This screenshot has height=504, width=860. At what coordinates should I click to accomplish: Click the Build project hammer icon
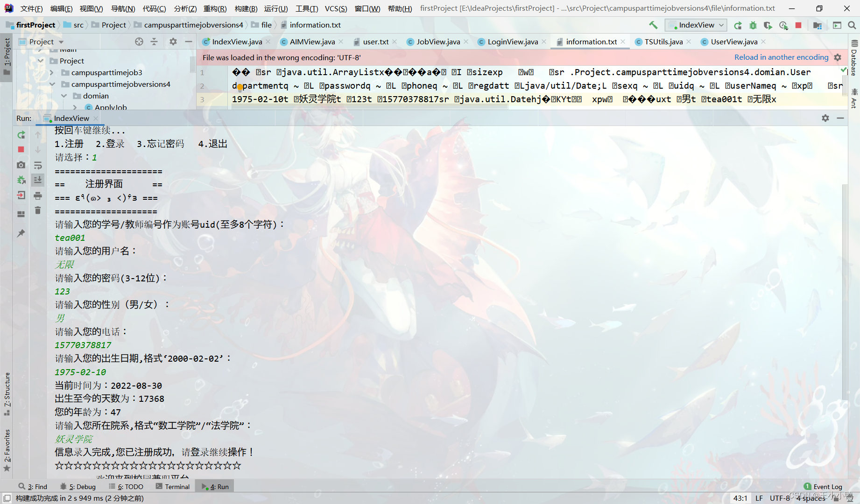[653, 25]
